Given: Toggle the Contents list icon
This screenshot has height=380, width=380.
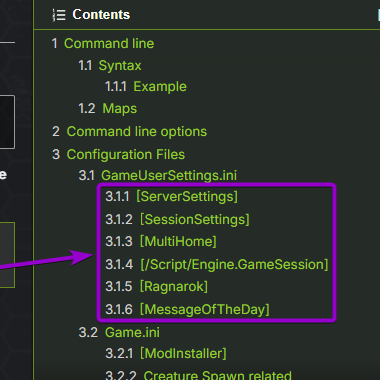Looking at the screenshot, I should [x=59, y=15].
